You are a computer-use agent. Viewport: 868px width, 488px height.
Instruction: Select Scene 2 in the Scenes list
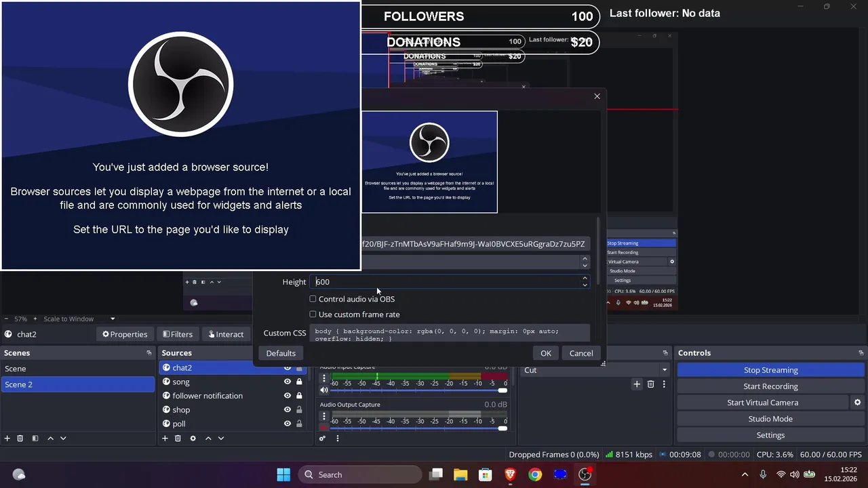pyautogui.click(x=78, y=384)
